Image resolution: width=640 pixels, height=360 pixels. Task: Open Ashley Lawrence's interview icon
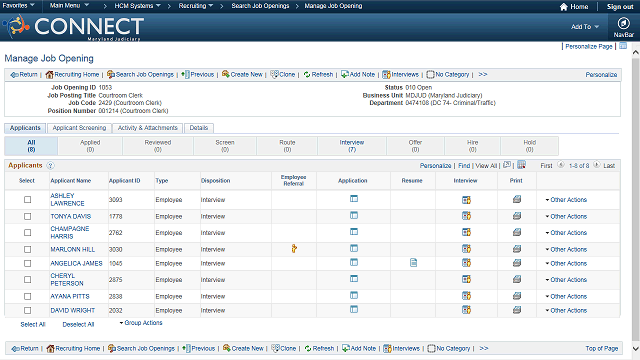pos(466,200)
